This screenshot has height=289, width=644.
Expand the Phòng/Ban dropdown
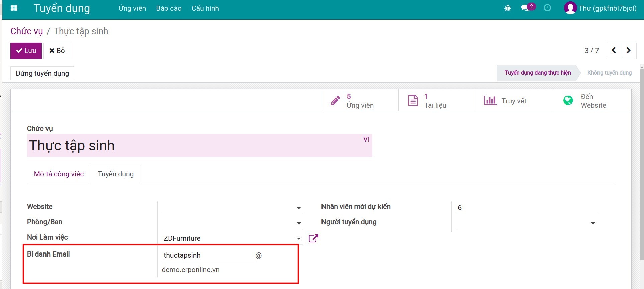pos(299,223)
